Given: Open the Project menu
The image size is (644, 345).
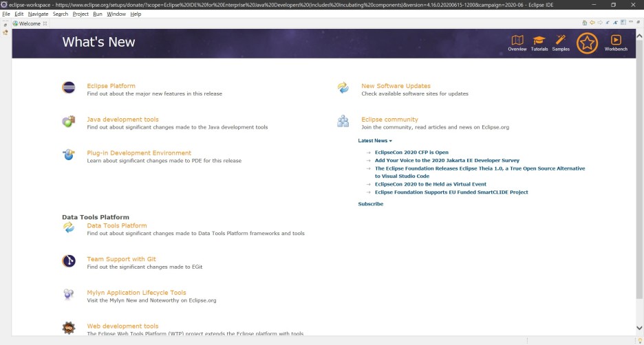Looking at the screenshot, I should [80, 14].
